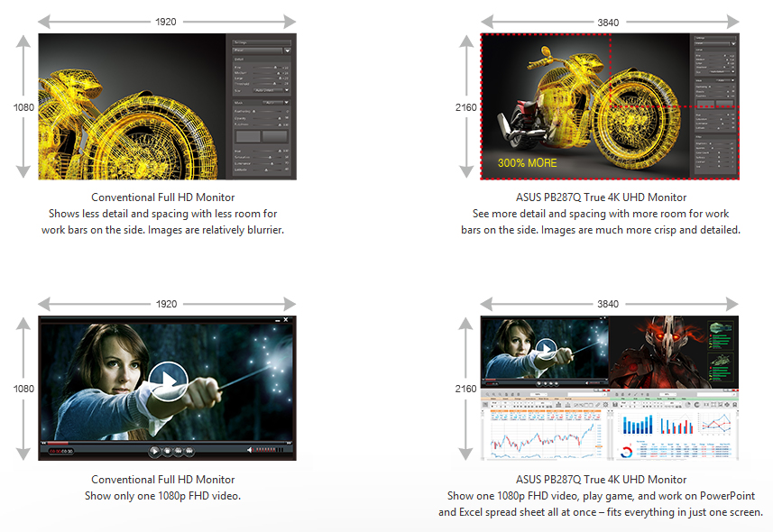Adjust the Fine detail slider
The width and height of the screenshot is (773, 532).
click(267, 68)
